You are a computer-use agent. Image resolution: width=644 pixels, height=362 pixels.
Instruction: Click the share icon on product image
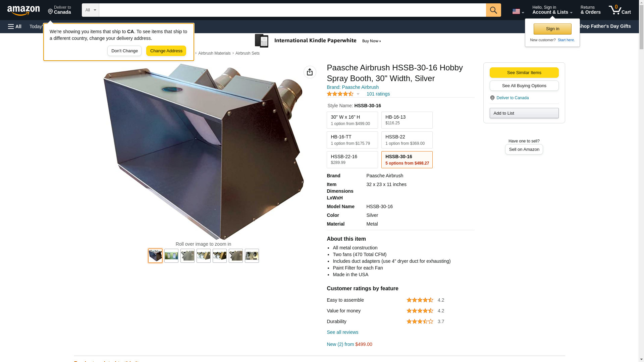[x=310, y=72]
